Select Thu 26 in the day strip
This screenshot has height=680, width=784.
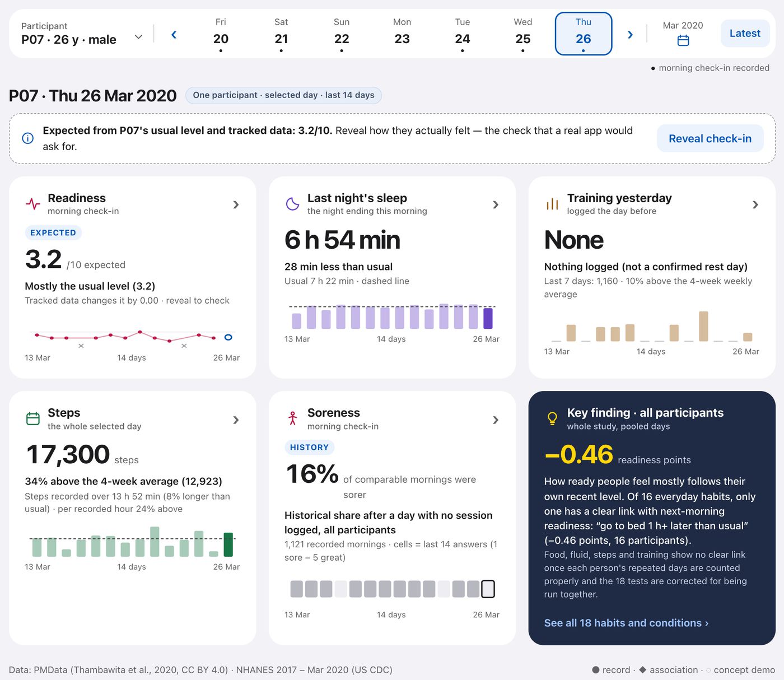tap(584, 34)
